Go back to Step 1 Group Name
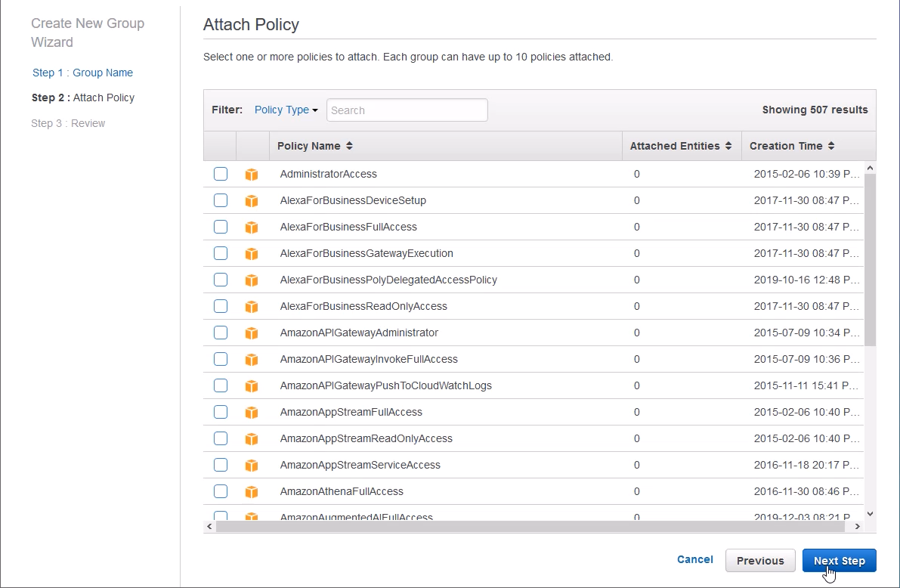This screenshot has width=900, height=588. pos(82,73)
